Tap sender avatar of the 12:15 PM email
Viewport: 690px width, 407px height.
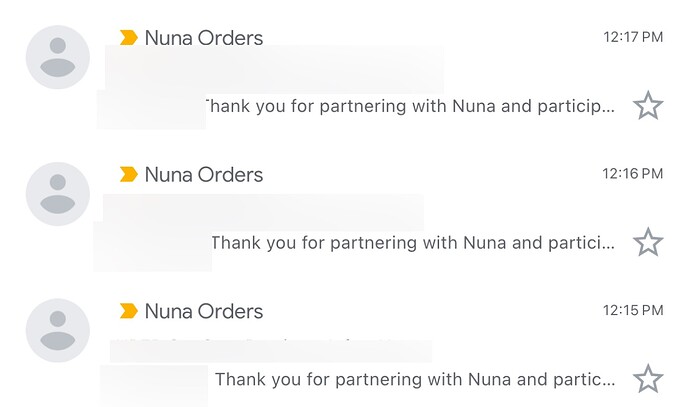(x=58, y=330)
